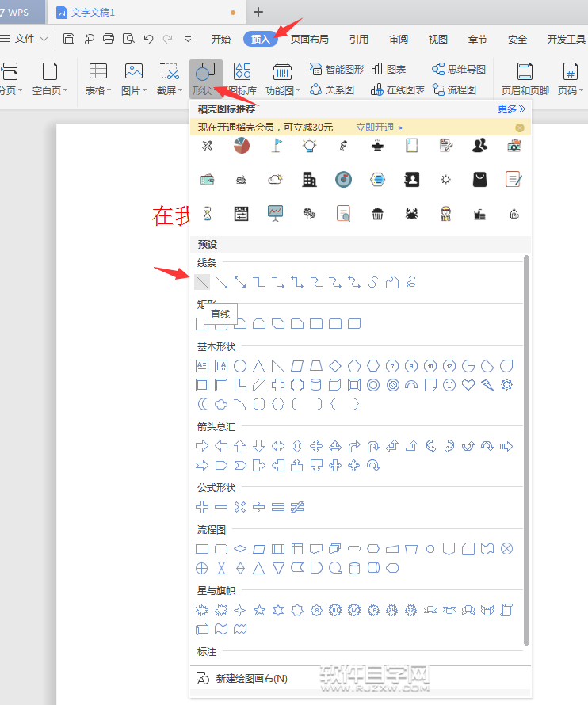588x705 pixels.
Task: Dismiss the yellow membership promotion banner
Action: click(520, 128)
